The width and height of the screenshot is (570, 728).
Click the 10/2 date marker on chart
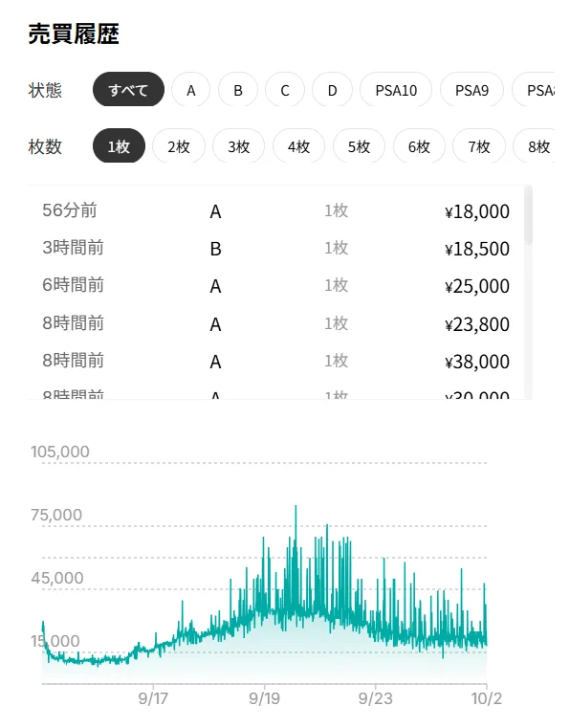click(x=487, y=698)
